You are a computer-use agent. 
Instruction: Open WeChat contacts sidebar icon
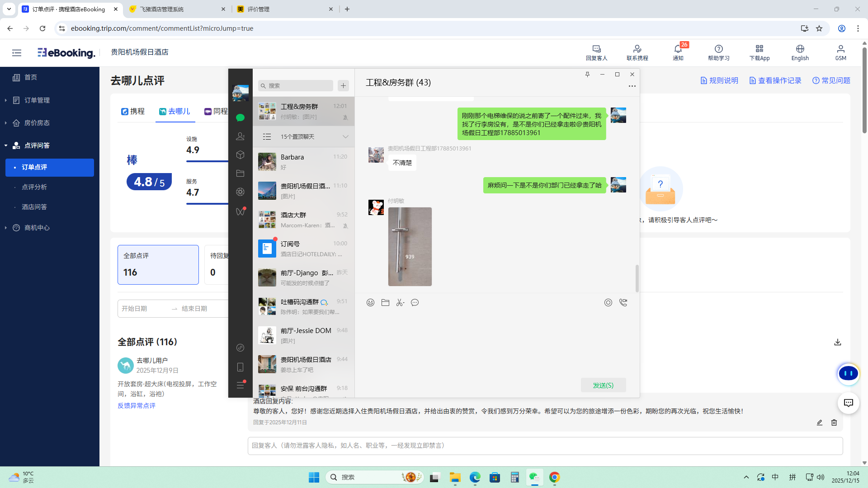[240, 136]
